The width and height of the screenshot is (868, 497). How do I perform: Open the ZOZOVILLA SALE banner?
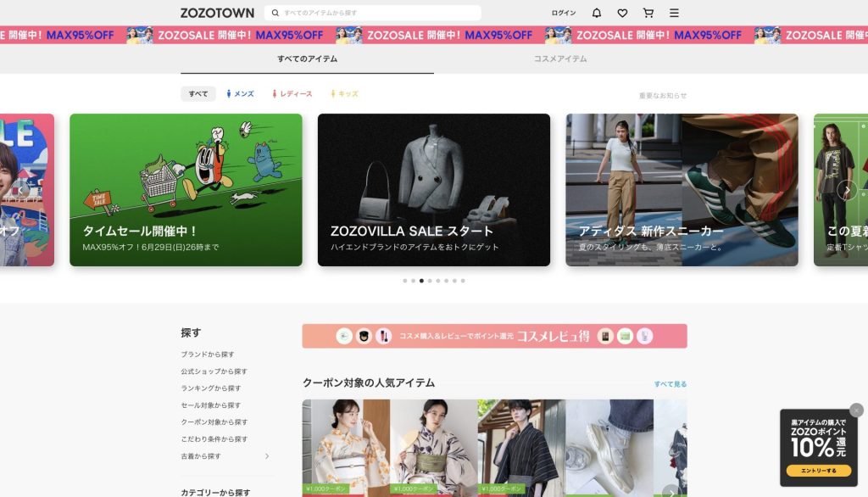[434, 190]
